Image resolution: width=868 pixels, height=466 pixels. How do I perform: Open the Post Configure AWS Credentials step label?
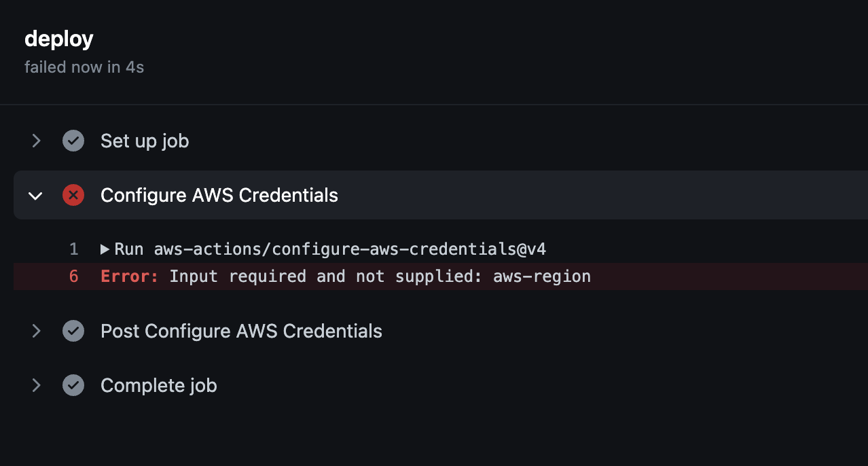point(241,331)
